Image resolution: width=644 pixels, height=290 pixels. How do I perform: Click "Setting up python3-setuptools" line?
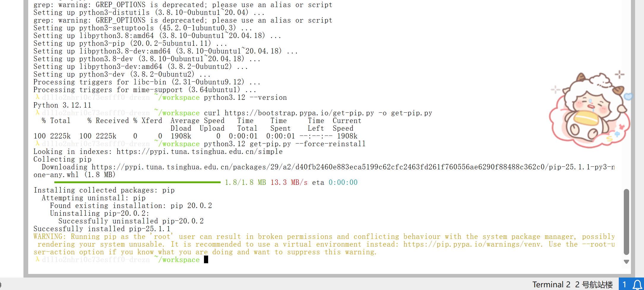click(143, 28)
